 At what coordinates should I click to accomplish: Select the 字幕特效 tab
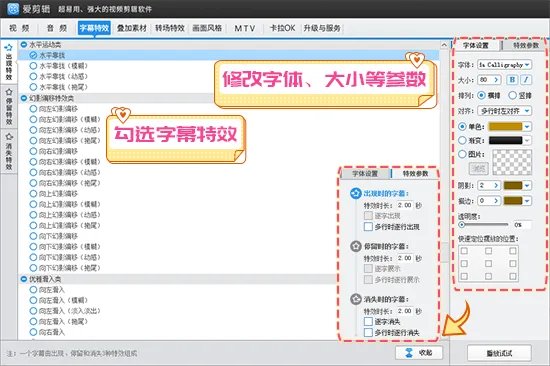click(x=94, y=28)
